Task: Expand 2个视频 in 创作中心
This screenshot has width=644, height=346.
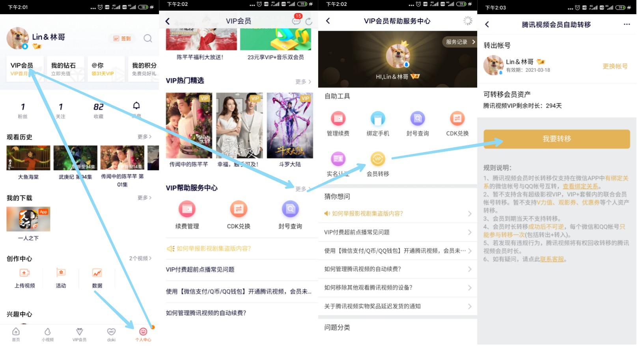Action: [x=140, y=258]
